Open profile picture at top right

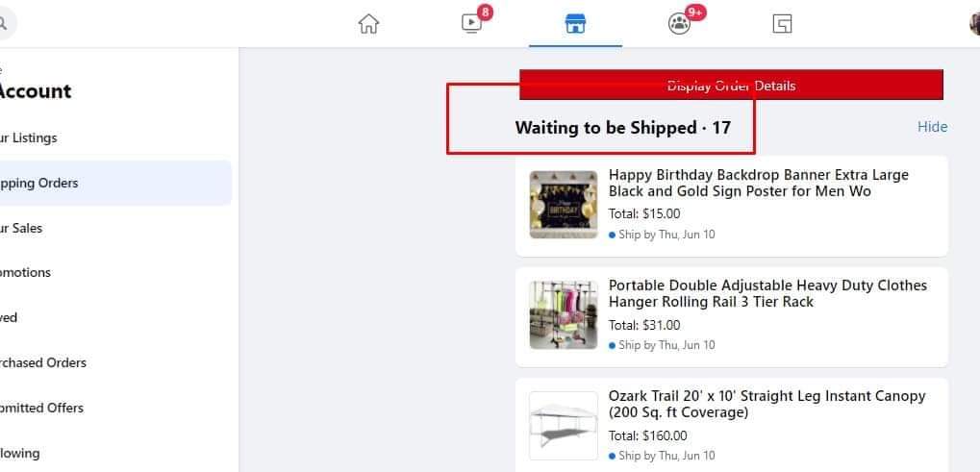click(x=974, y=24)
